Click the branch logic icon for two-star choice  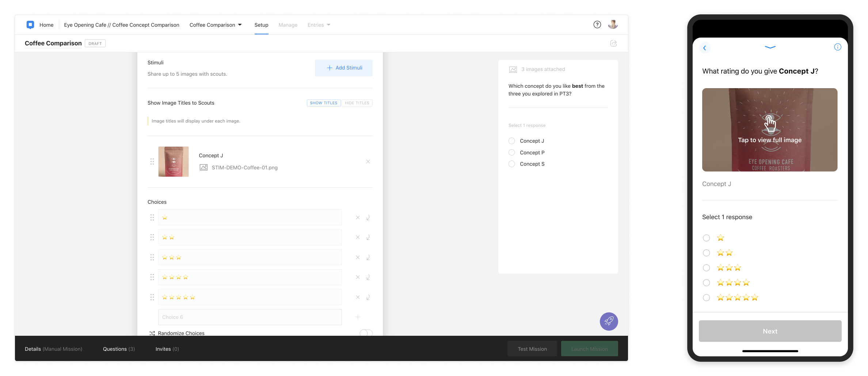[x=368, y=237]
